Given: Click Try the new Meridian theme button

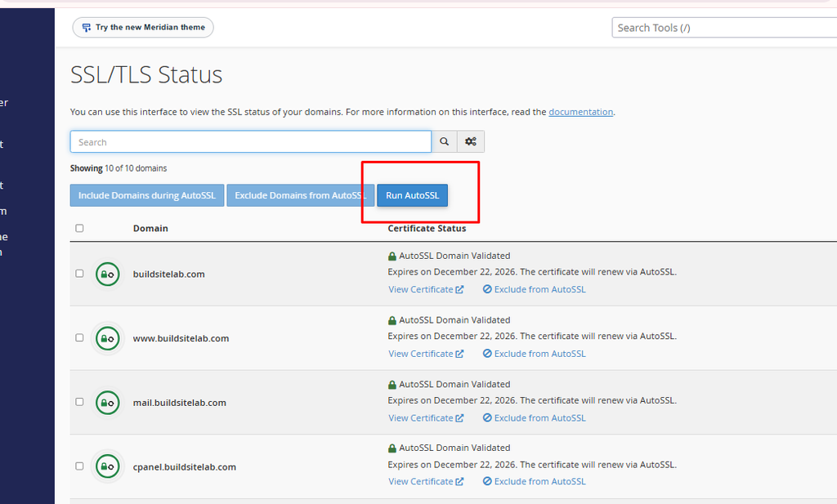Looking at the screenshot, I should point(143,27).
